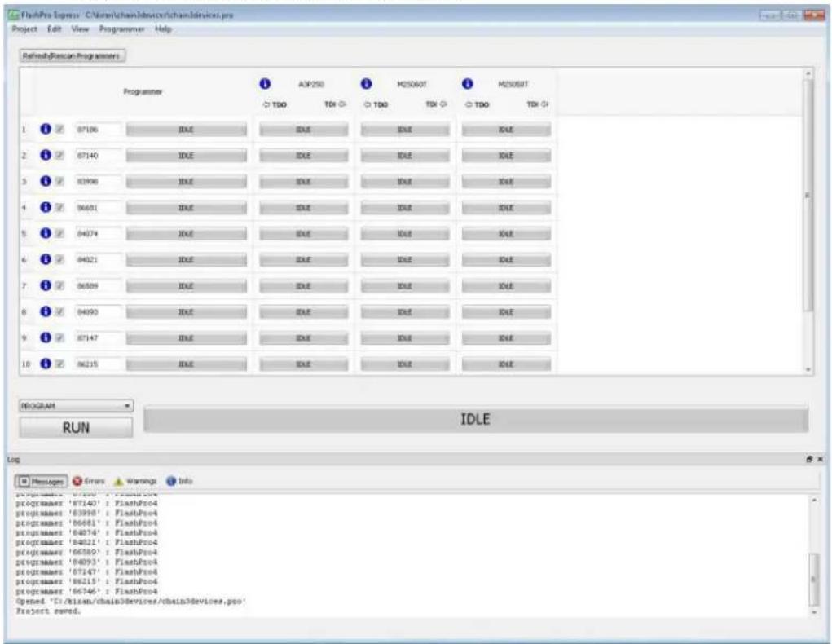Click log line 'Project saved.'
832x644 pixels.
click(48, 611)
